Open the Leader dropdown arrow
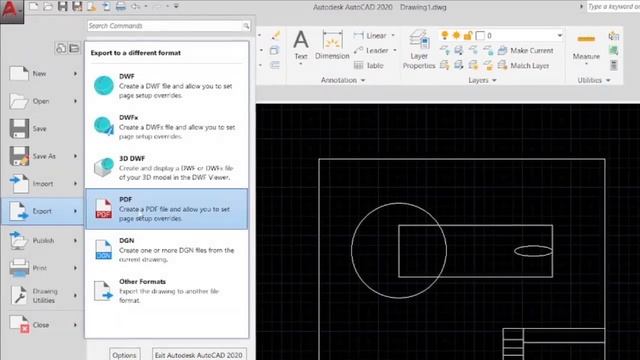Viewport: 640px width, 360px height. tap(395, 50)
